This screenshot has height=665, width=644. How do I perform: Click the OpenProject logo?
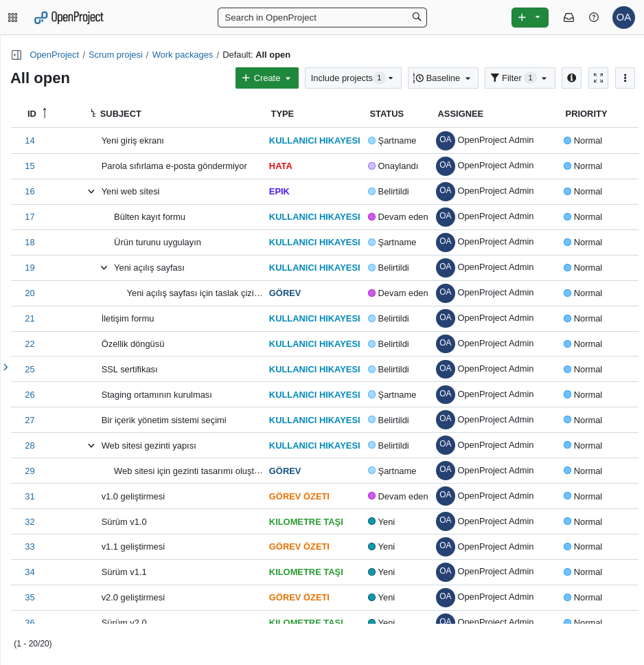pos(69,17)
